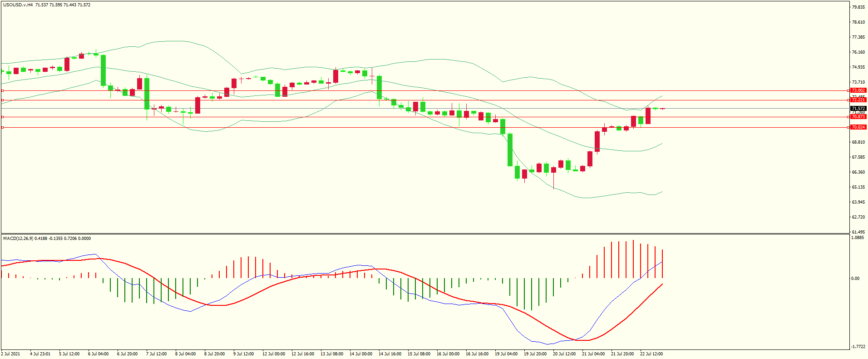Click the USOUSD.v,H4 chart title text
The image size is (868, 359).
coord(18,5)
